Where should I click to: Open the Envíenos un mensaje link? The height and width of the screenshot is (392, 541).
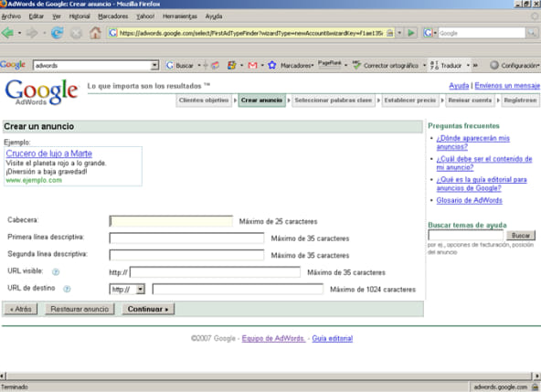507,85
